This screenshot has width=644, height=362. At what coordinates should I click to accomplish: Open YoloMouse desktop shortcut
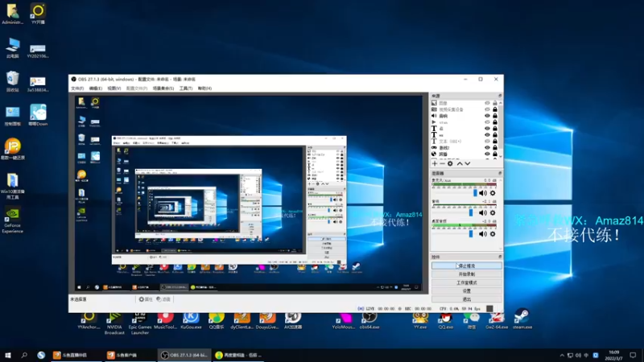[x=344, y=320]
